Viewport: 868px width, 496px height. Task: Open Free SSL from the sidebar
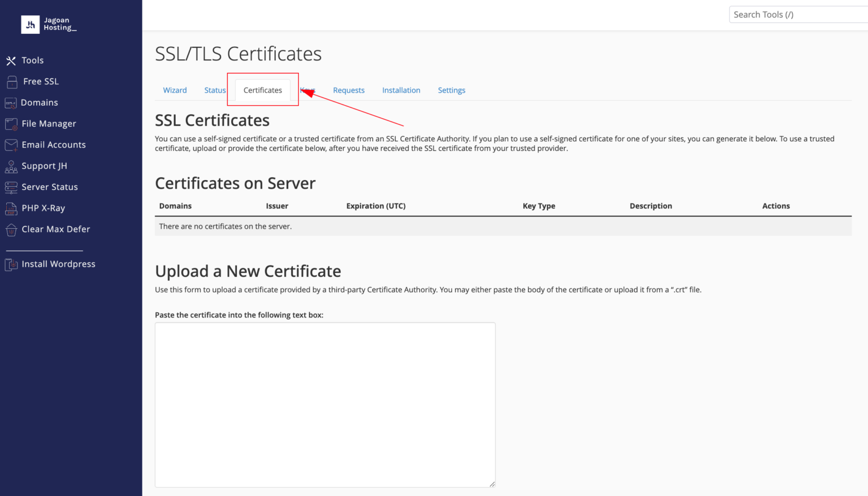point(41,81)
